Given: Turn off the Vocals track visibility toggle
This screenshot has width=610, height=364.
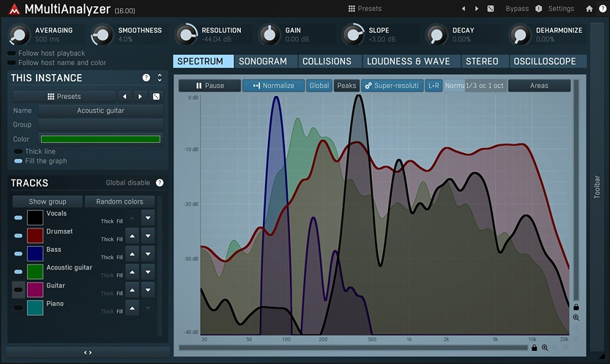Looking at the screenshot, I should [x=18, y=218].
